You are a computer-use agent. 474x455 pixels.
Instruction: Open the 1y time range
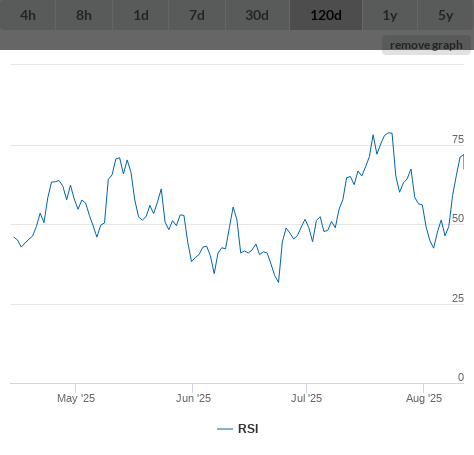click(x=390, y=15)
